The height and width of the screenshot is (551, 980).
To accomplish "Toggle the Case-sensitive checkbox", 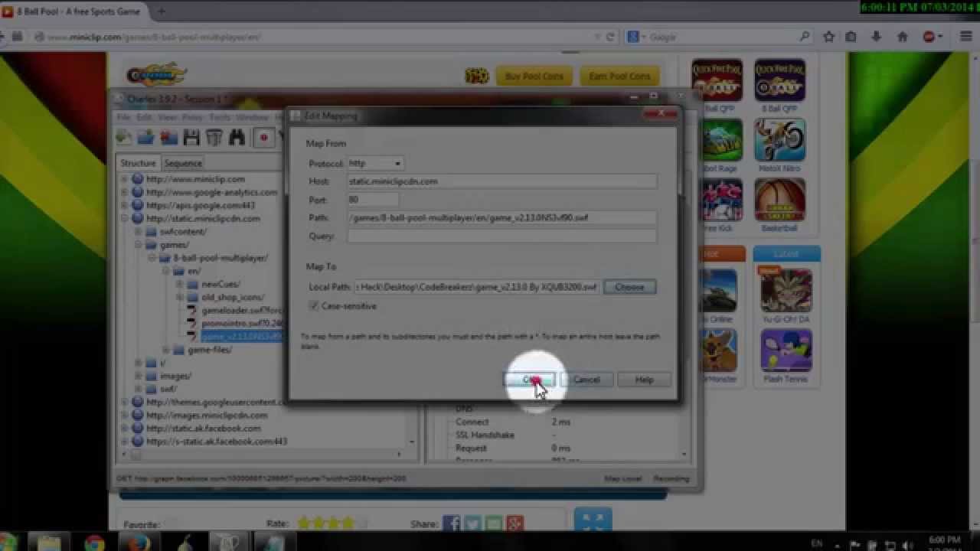I will coord(314,306).
